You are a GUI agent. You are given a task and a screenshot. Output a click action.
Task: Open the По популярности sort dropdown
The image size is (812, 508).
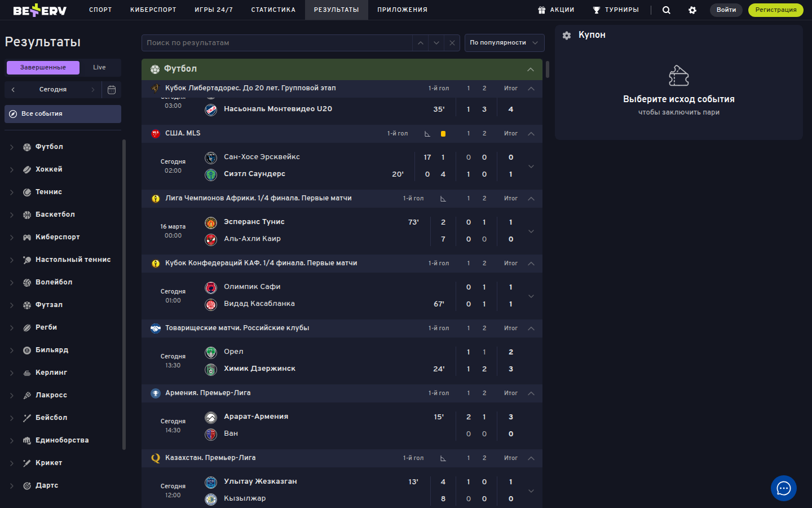pos(504,43)
